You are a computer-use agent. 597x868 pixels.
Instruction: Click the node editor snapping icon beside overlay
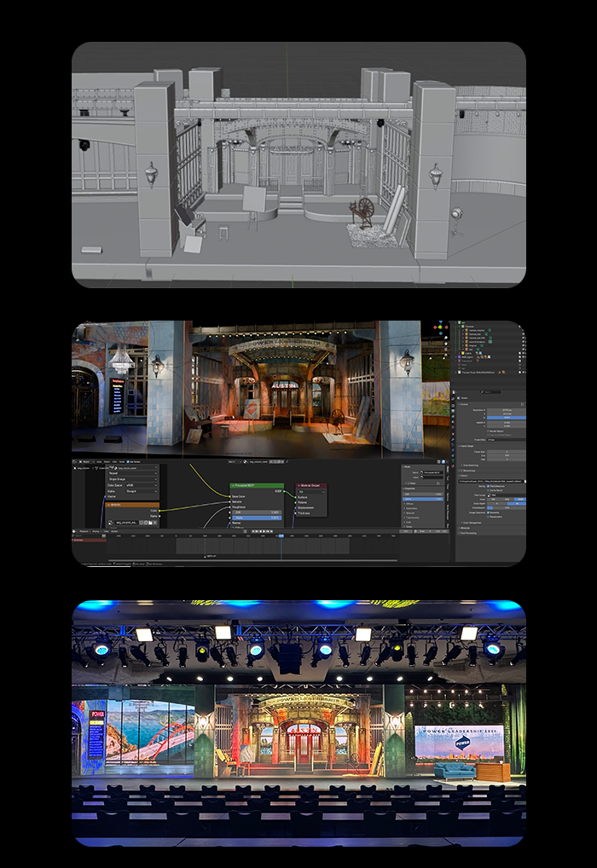point(438,461)
